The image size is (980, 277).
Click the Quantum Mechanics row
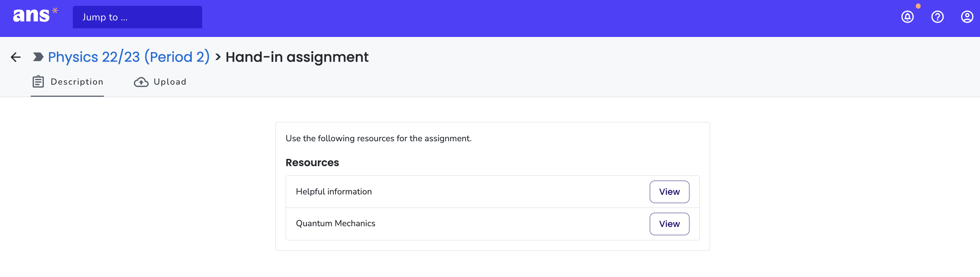336,223
